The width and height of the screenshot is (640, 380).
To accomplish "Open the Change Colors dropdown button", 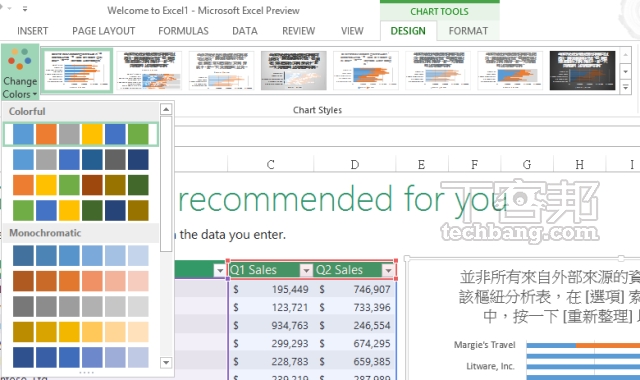I will pos(20,72).
